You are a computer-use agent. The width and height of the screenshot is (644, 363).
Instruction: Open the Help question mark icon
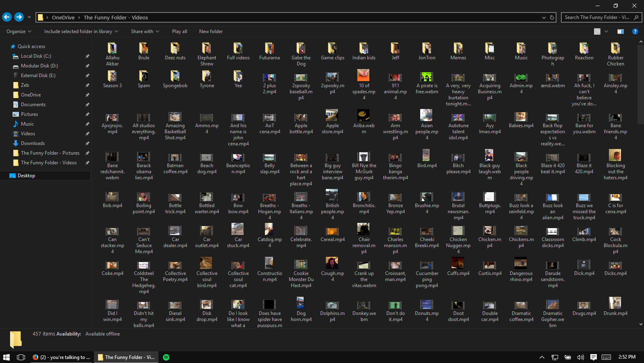pyautogui.click(x=635, y=31)
